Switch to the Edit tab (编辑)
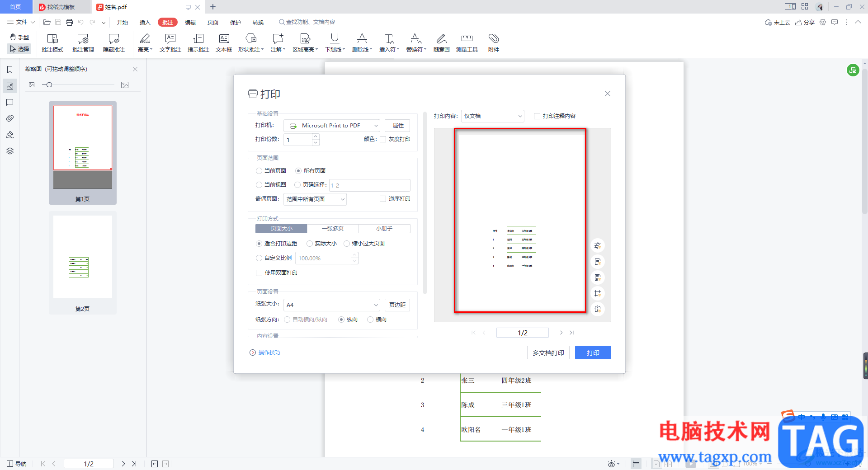This screenshot has height=470, width=868. click(190, 22)
